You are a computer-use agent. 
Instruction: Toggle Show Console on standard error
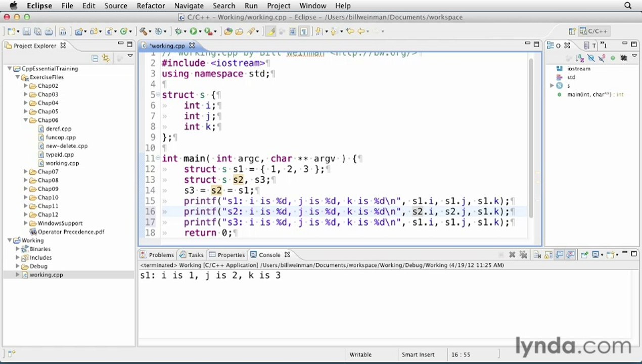point(570,255)
